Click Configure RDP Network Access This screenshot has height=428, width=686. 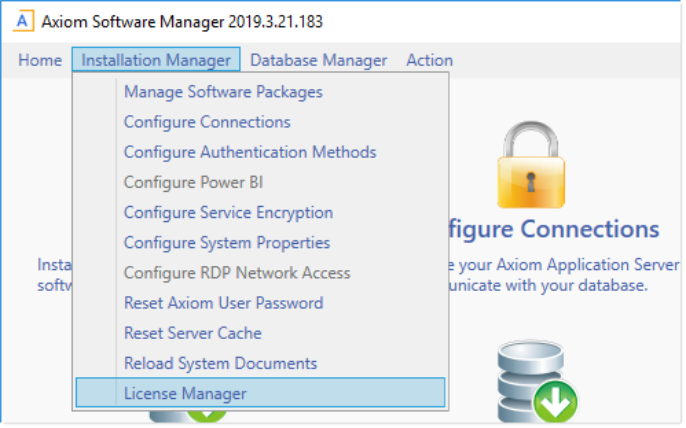tap(237, 273)
